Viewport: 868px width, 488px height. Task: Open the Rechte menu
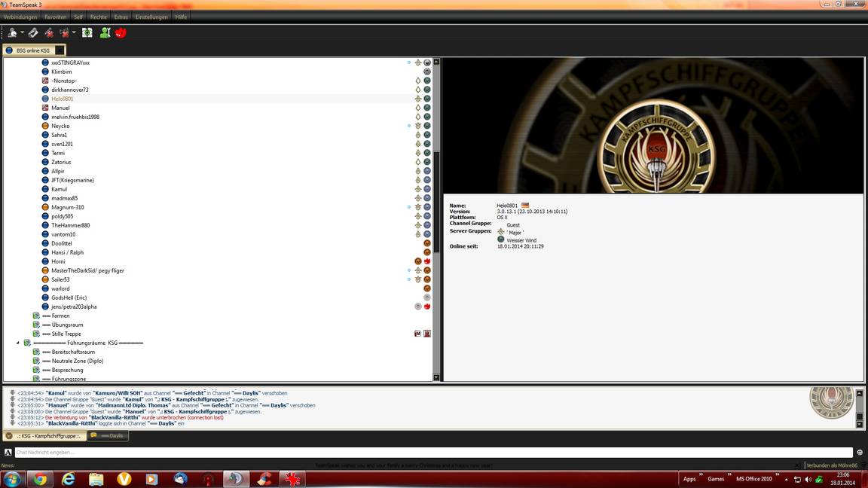(x=99, y=17)
